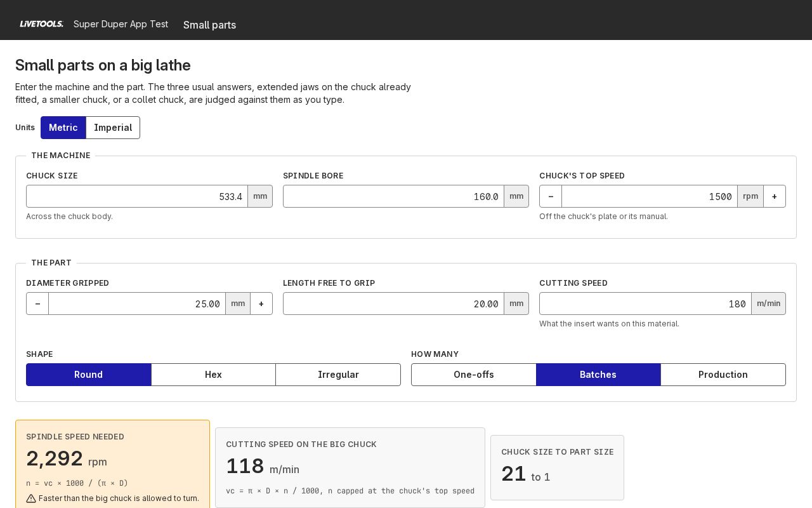The width and height of the screenshot is (812, 508).
Task: Choose Production for how many
Action: coord(723,375)
